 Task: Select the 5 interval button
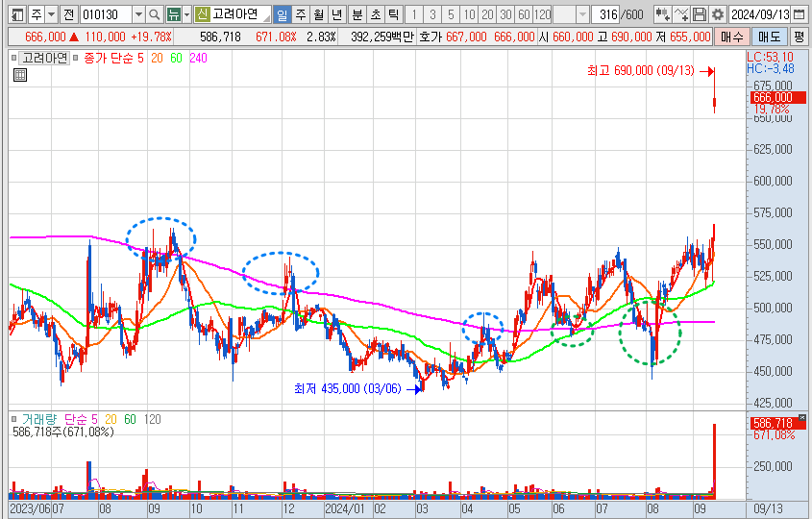pyautogui.click(x=451, y=14)
